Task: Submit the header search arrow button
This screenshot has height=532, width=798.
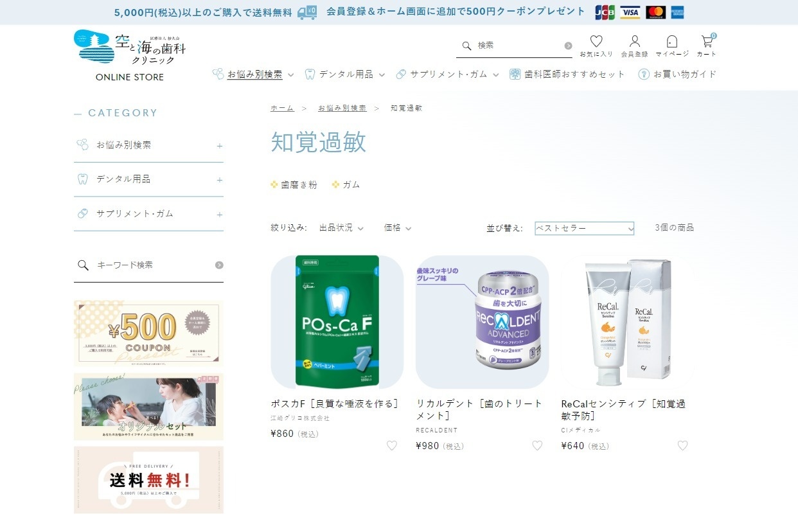Action: tap(568, 46)
